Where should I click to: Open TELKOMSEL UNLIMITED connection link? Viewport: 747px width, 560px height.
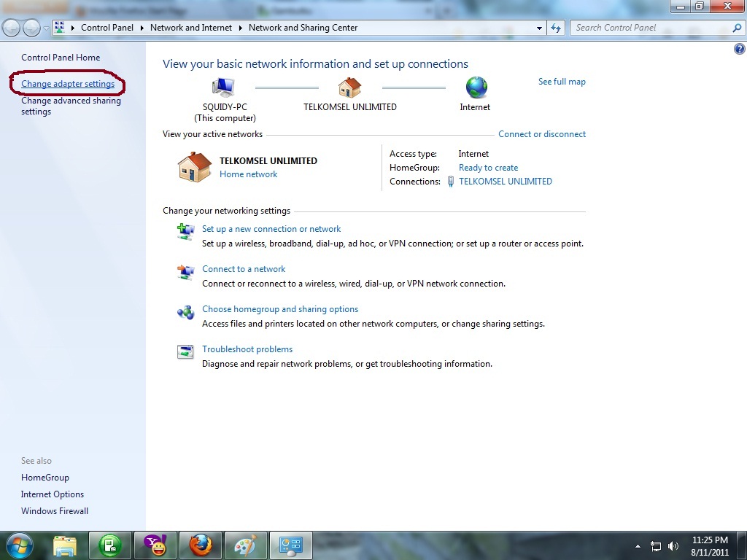[506, 182]
